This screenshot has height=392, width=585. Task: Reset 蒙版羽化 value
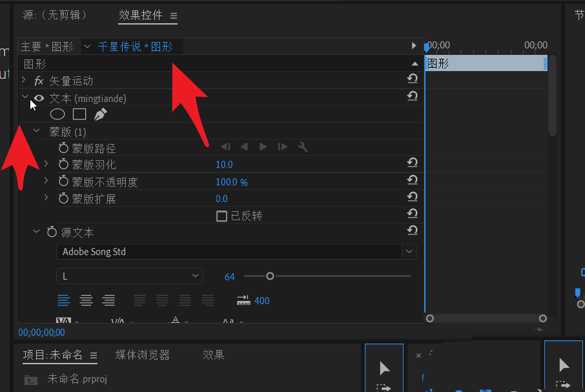(412, 163)
